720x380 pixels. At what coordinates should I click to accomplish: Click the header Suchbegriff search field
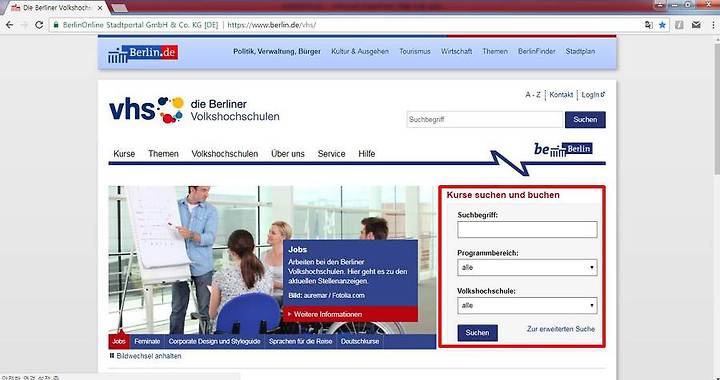pyautogui.click(x=485, y=119)
